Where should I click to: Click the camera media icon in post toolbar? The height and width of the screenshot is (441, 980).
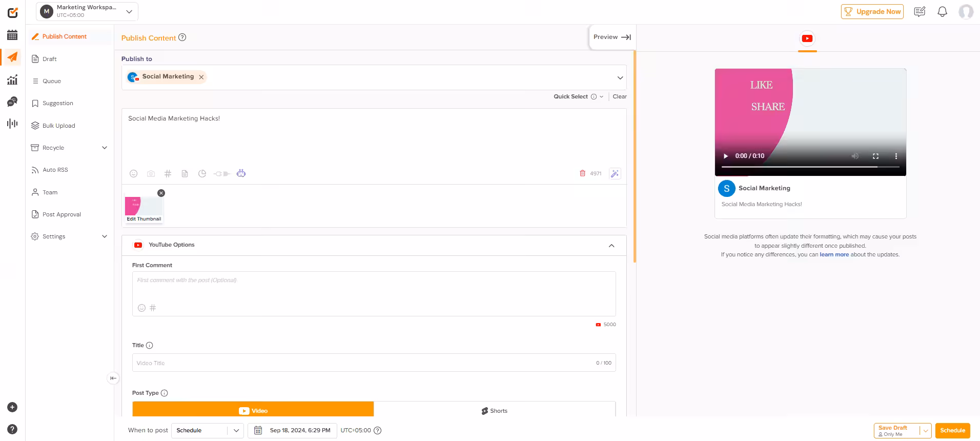151,174
